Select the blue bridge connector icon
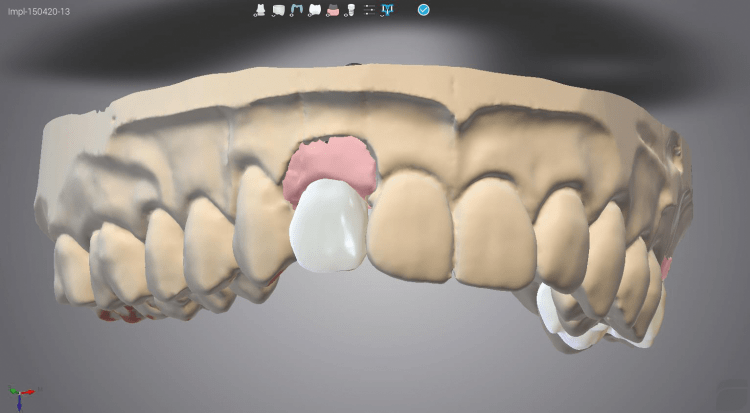The width and height of the screenshot is (750, 413). point(297,10)
